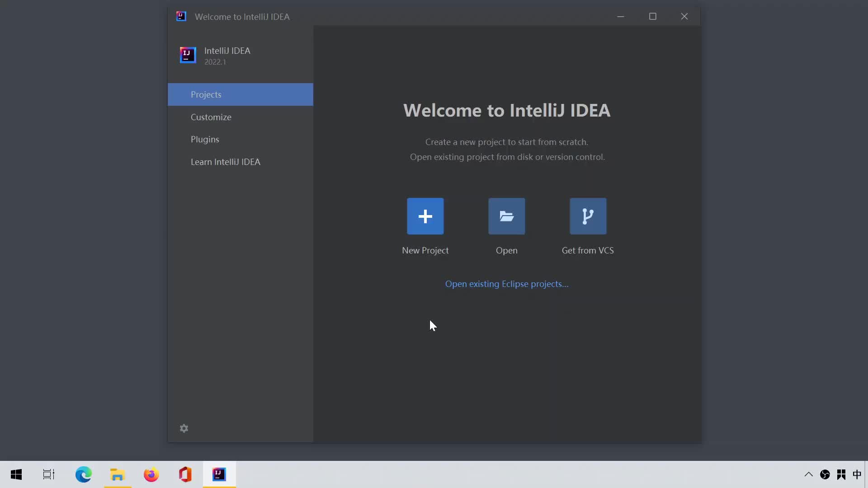Click the Chinese input method indicator
The image size is (868, 488).
[x=857, y=474]
